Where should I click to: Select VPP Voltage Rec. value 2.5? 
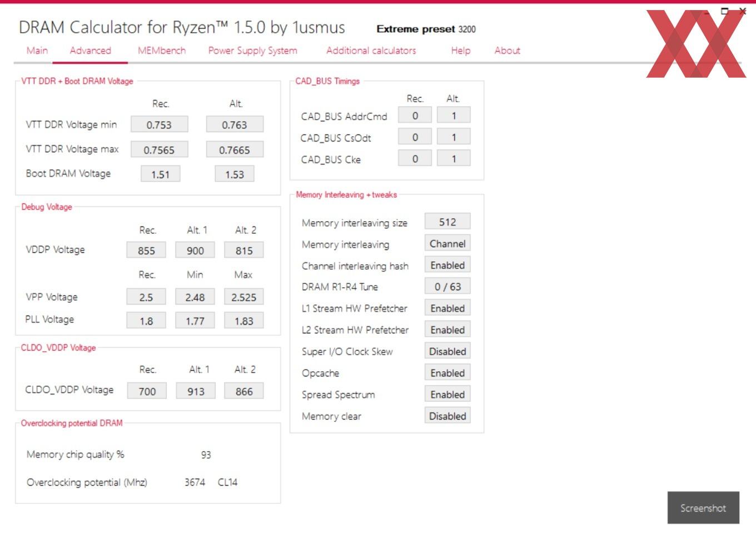point(146,297)
